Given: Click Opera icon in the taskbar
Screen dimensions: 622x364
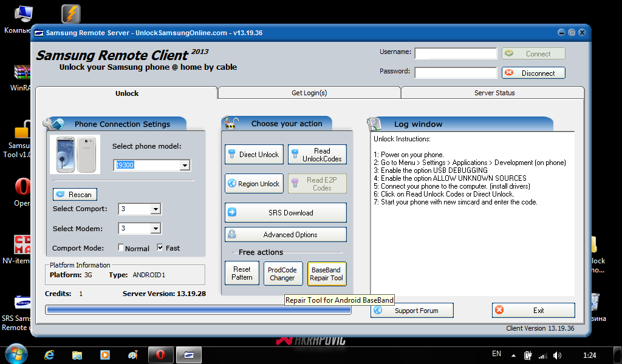Looking at the screenshot, I should (160, 355).
